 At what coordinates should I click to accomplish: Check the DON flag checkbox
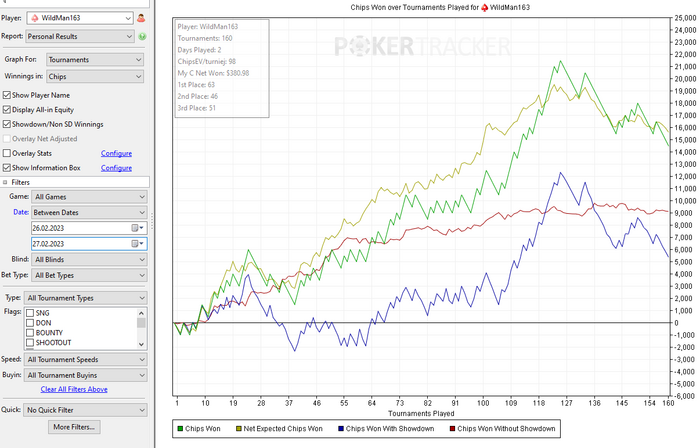(x=30, y=323)
